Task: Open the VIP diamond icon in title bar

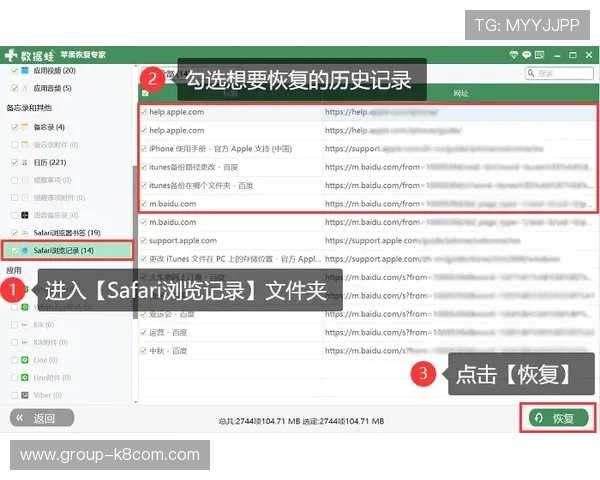Action: [x=514, y=55]
